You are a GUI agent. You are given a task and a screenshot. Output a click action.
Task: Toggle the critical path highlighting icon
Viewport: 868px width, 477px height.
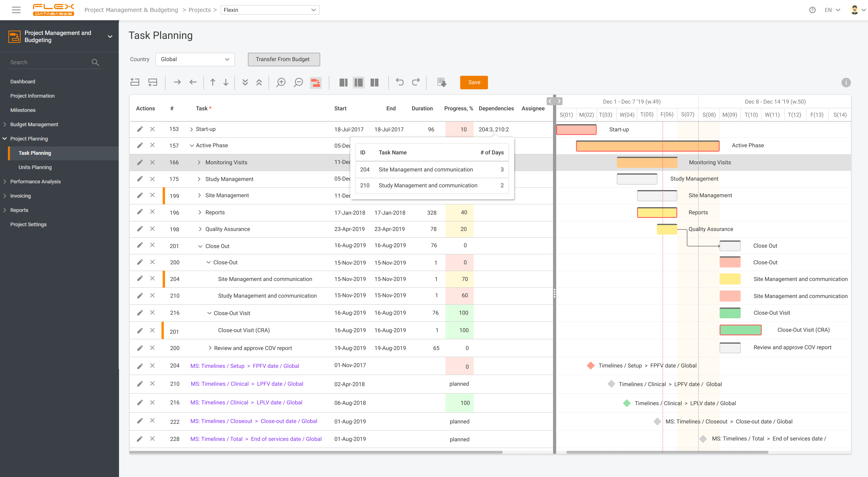point(316,82)
